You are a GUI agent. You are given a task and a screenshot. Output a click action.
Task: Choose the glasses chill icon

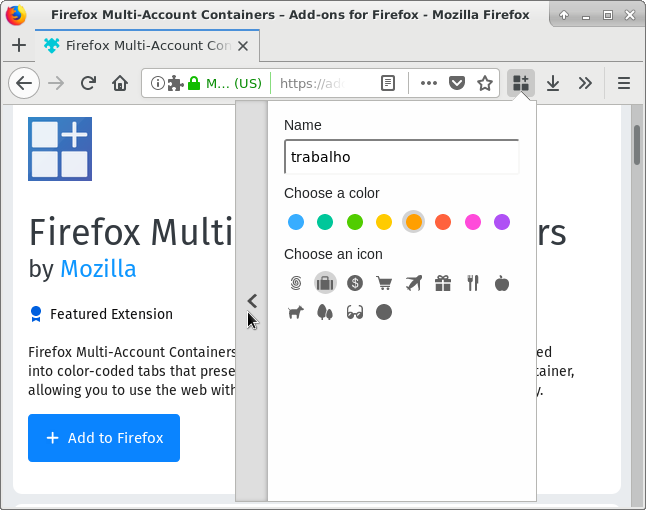pyautogui.click(x=355, y=312)
